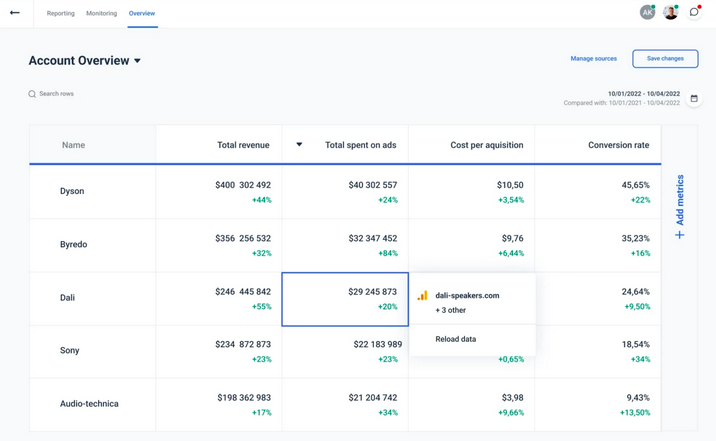Screen dimensions: 716x441
Task: Sort by Conversion rate column header
Action: (x=618, y=145)
